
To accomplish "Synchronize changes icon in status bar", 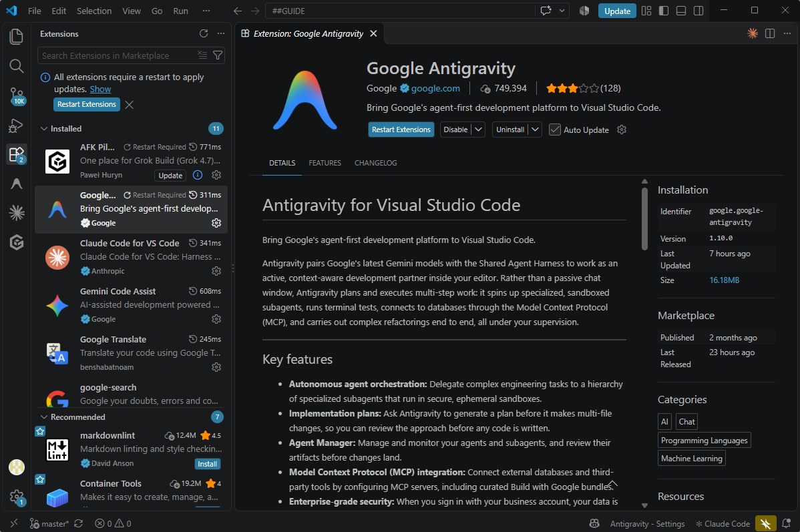I will pos(79,523).
